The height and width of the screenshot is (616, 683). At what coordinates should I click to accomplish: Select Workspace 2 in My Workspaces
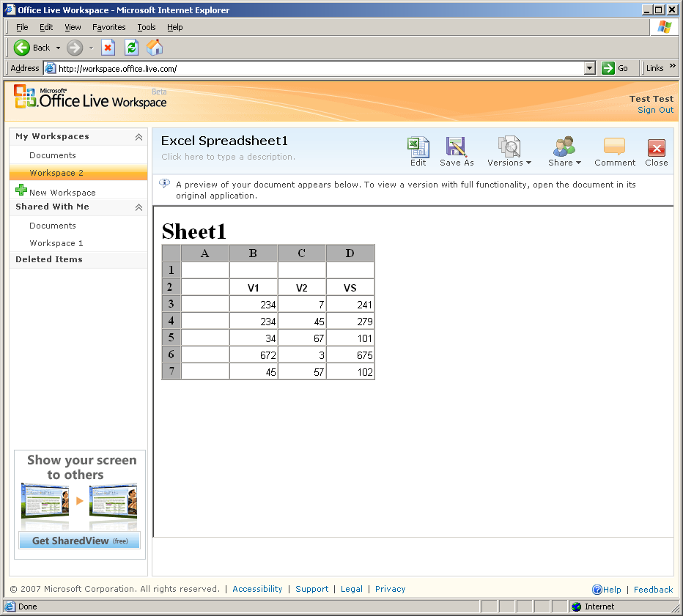pyautogui.click(x=78, y=173)
